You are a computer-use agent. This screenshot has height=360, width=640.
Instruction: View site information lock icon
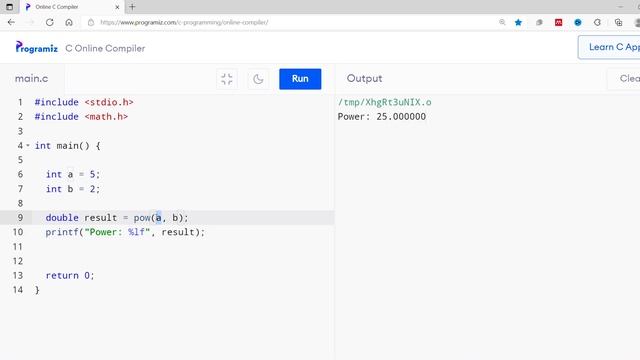point(91,22)
